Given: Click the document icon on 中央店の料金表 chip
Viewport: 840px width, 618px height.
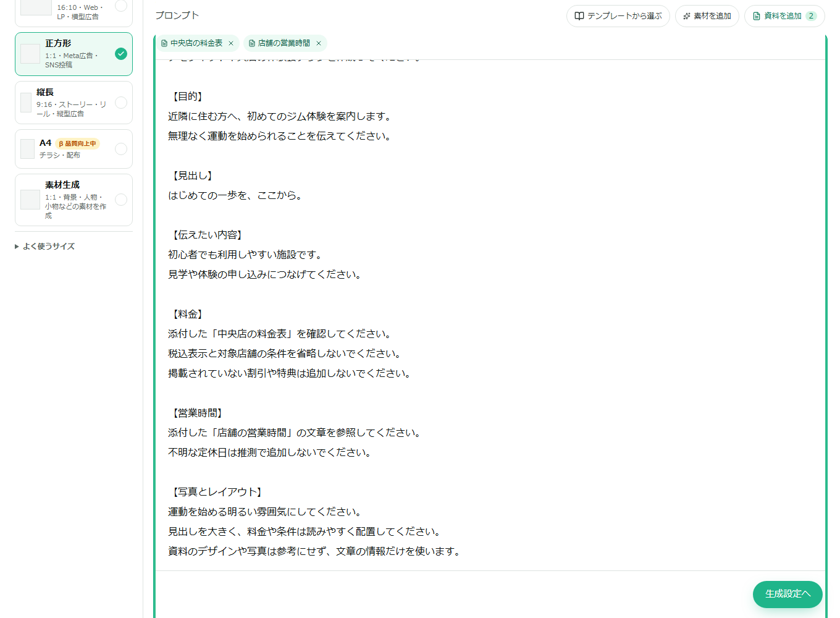Looking at the screenshot, I should 164,43.
